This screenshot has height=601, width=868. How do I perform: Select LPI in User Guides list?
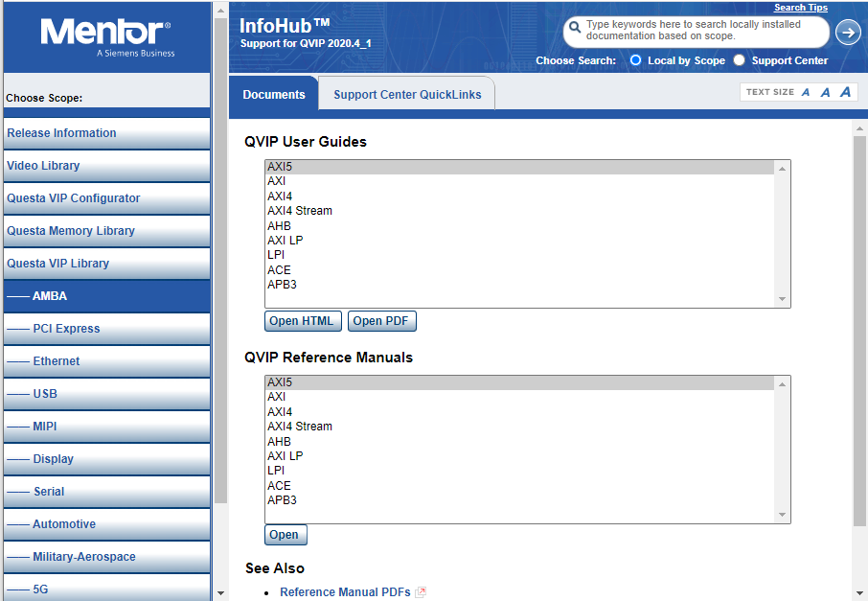tap(520, 255)
